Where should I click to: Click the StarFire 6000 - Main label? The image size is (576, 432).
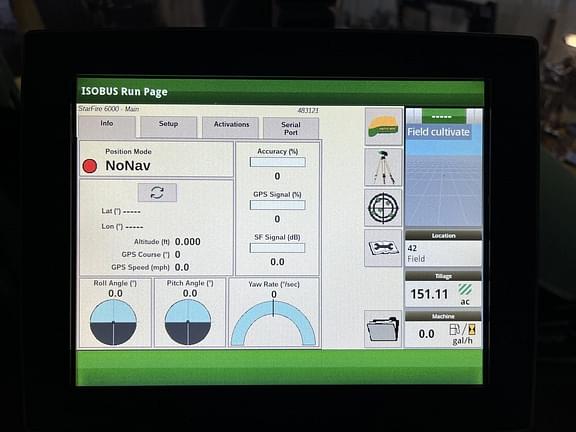pos(109,109)
